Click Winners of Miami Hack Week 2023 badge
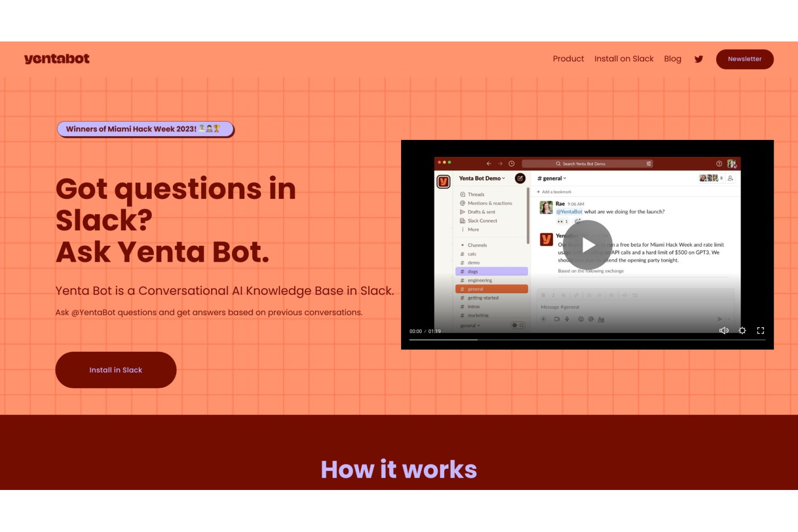 click(145, 129)
